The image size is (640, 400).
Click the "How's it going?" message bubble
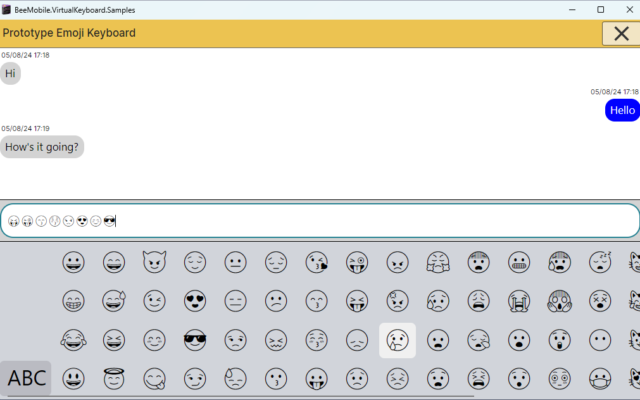(42, 147)
